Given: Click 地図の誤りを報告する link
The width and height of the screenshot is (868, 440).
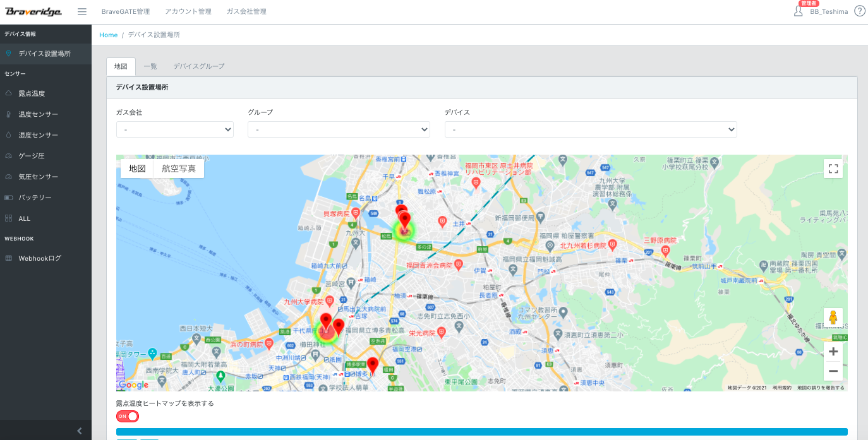Looking at the screenshot, I should pyautogui.click(x=821, y=388).
